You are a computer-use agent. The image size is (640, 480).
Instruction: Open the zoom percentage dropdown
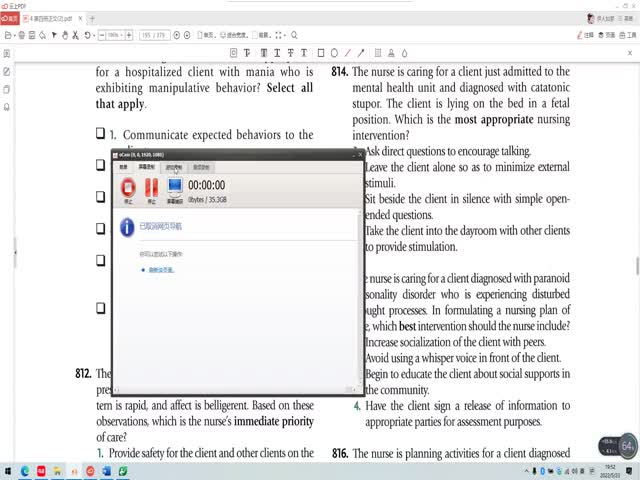point(117,35)
